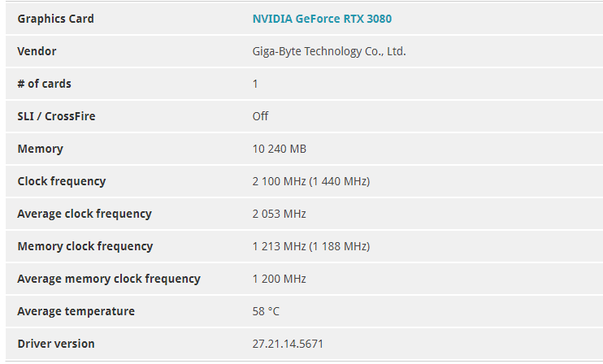Open the NVIDIA GeForce RTX 3080 link
603x364 pixels.
click(x=322, y=19)
